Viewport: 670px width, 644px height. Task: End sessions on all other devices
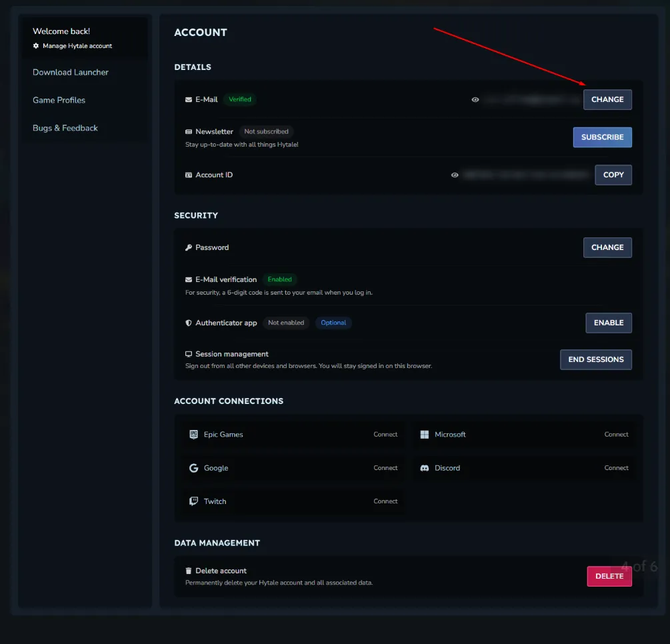tap(595, 359)
